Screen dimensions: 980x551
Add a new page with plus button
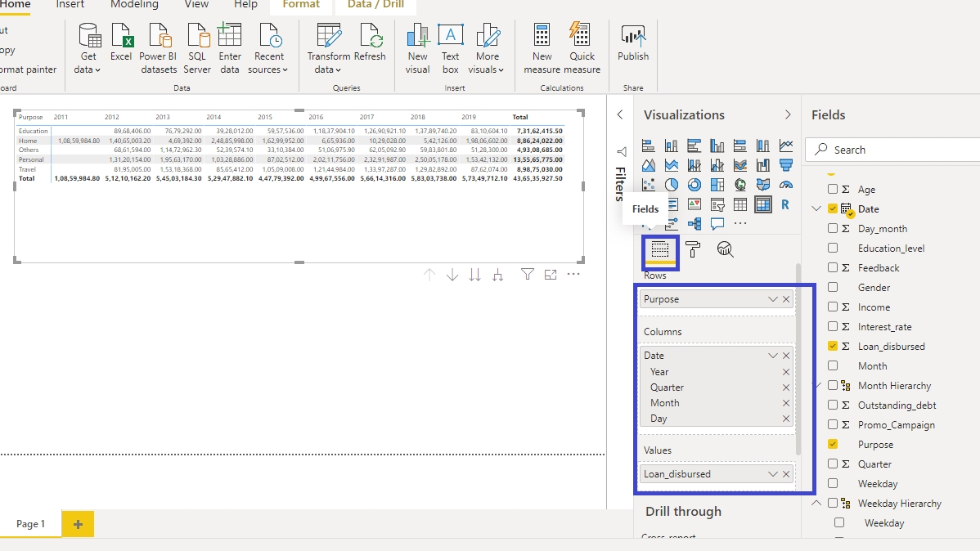pos(78,523)
